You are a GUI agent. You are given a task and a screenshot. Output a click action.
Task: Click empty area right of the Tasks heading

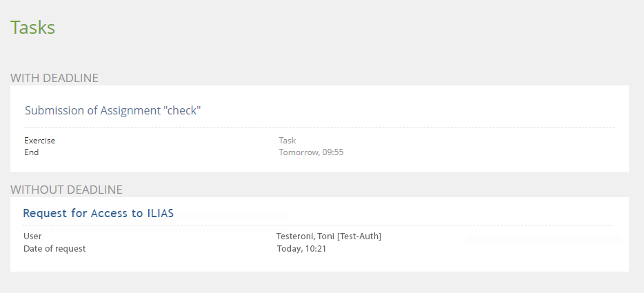pos(345,28)
